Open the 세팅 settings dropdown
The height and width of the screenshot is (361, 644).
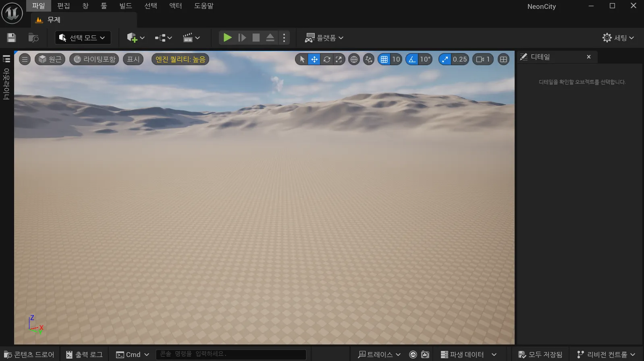click(x=618, y=38)
